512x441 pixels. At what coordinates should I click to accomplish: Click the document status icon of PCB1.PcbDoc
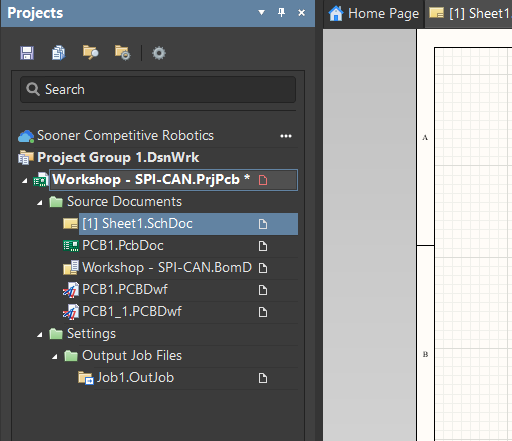263,246
